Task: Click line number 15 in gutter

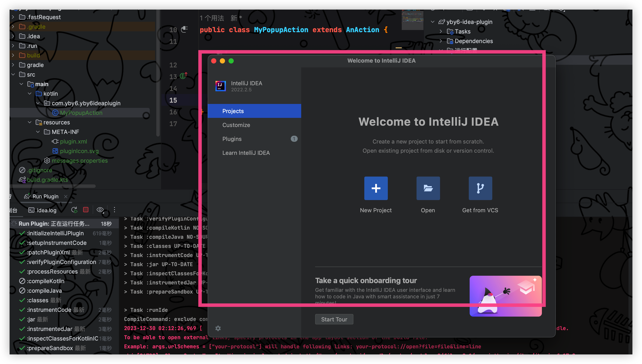Action: point(173,100)
